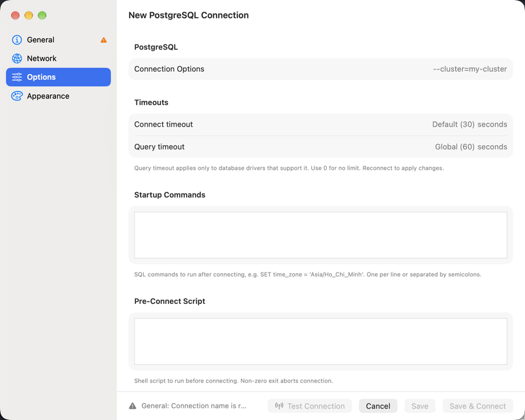Click the warning triangle in the footer

(132, 406)
